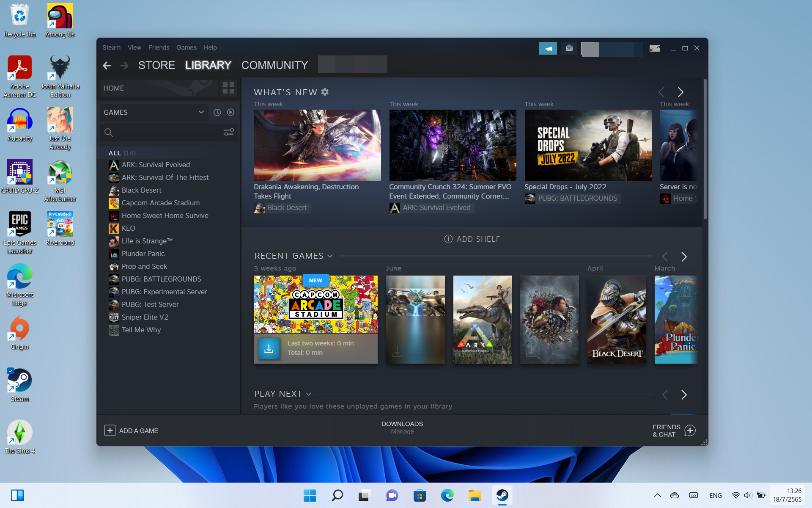Open the Friends menu
The image size is (812, 508).
pyautogui.click(x=159, y=47)
